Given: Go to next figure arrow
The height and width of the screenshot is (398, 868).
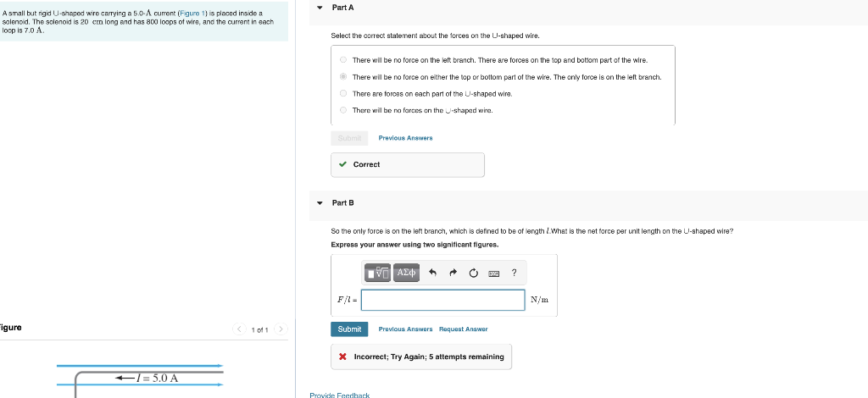Looking at the screenshot, I should [281, 329].
